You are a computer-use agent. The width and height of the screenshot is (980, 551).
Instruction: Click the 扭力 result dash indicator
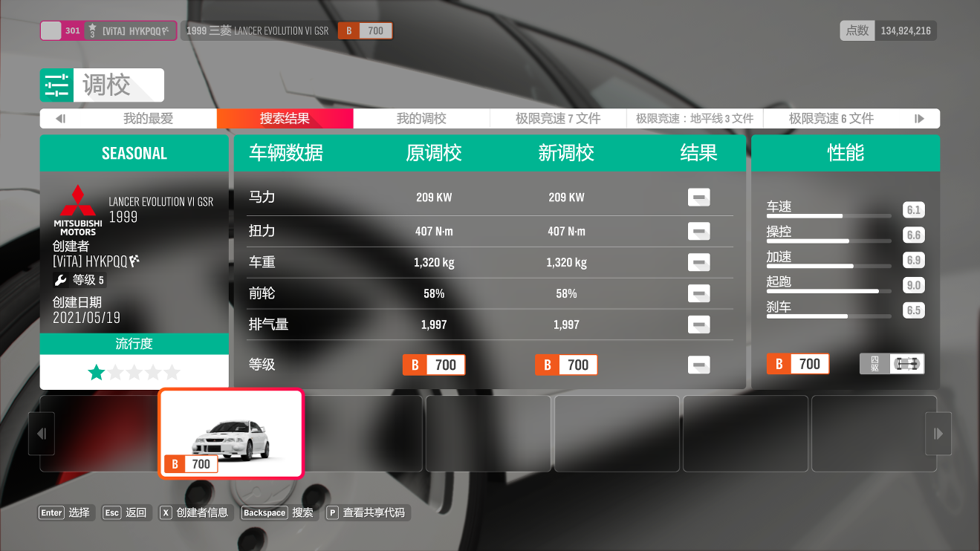[x=698, y=231]
